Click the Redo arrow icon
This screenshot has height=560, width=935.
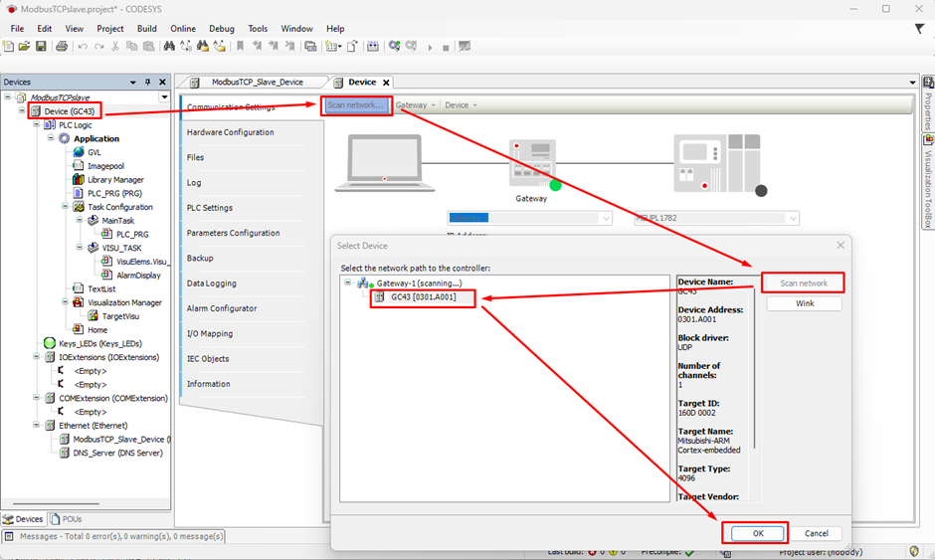pyautogui.click(x=99, y=46)
